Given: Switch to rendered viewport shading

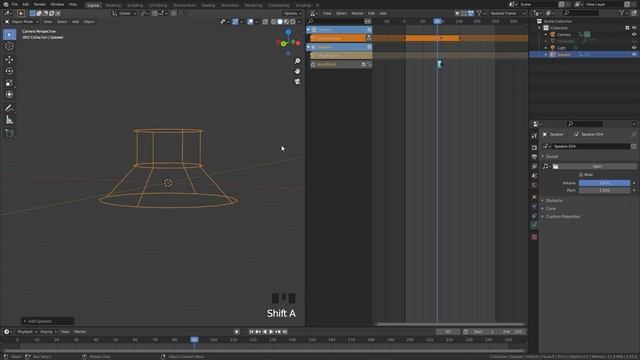Looking at the screenshot, I should pos(293,22).
